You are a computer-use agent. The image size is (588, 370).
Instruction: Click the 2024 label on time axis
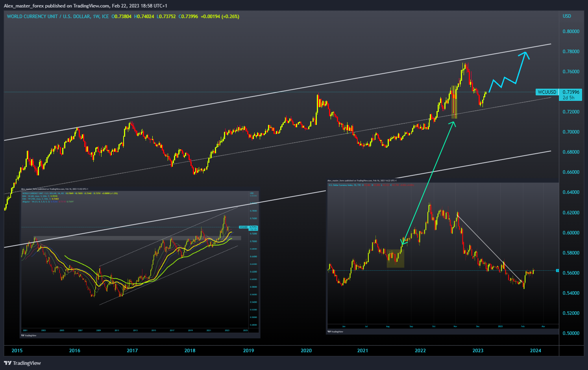click(x=536, y=351)
